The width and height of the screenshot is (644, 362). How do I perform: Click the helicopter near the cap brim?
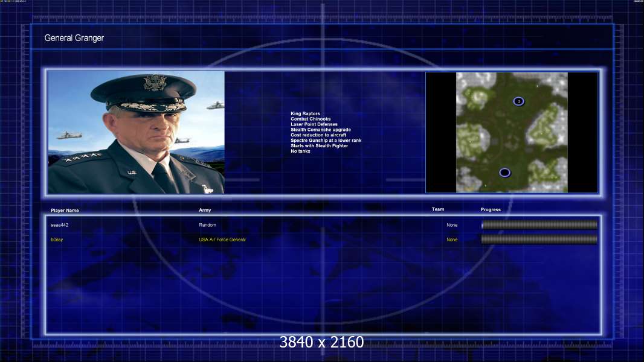click(215, 106)
